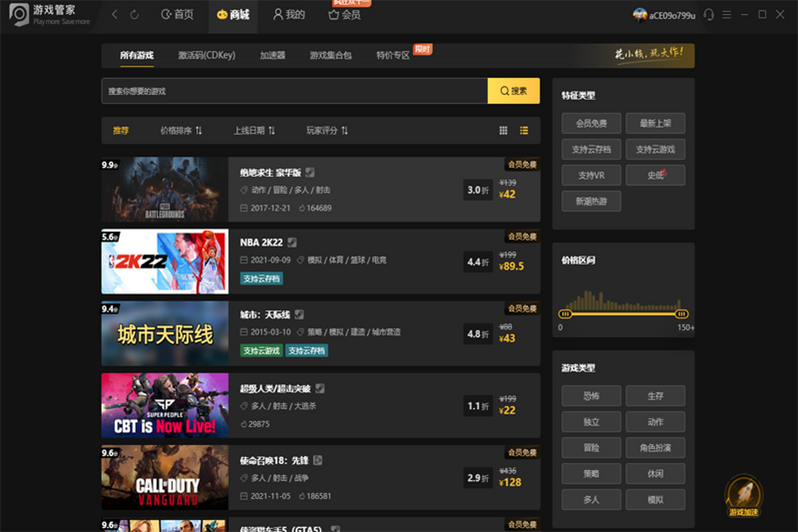Screen dimensions: 798x532
Task: Click the back arrow navigation icon
Action: 114,15
